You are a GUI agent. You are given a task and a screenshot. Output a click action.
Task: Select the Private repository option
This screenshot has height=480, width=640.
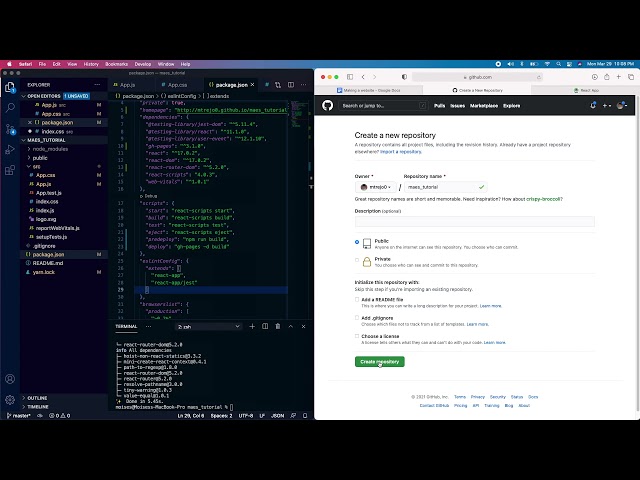(357, 260)
